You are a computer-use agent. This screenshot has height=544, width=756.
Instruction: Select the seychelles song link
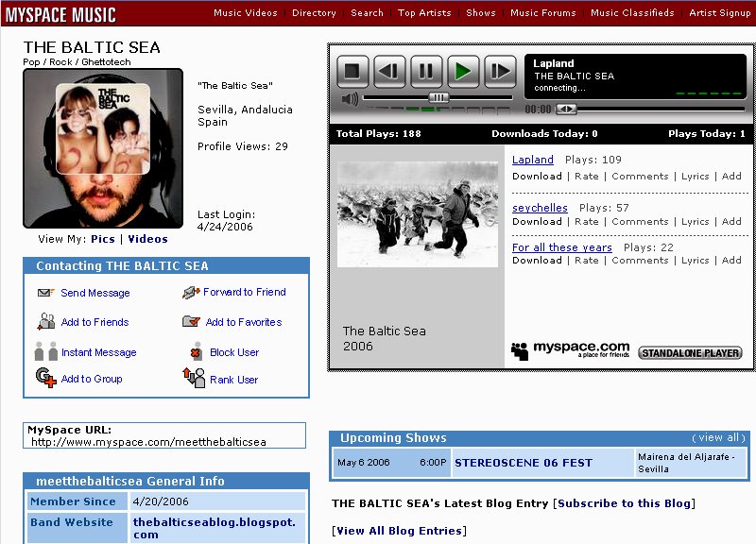540,208
